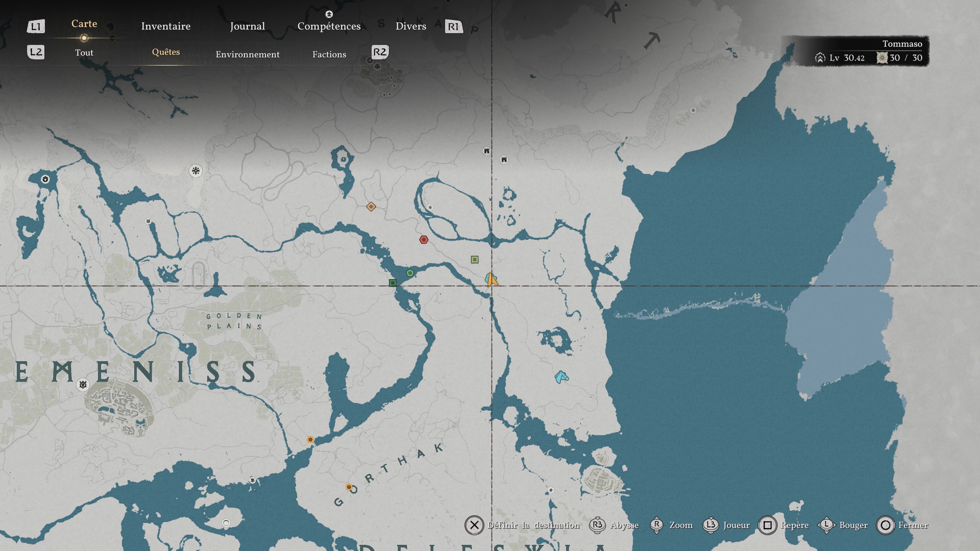Switch to the Environnement filter
Image resolution: width=980 pixels, height=551 pixels.
(x=248, y=54)
